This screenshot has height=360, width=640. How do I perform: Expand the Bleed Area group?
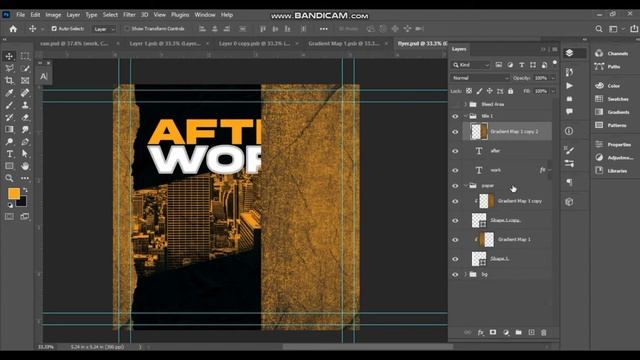465,104
